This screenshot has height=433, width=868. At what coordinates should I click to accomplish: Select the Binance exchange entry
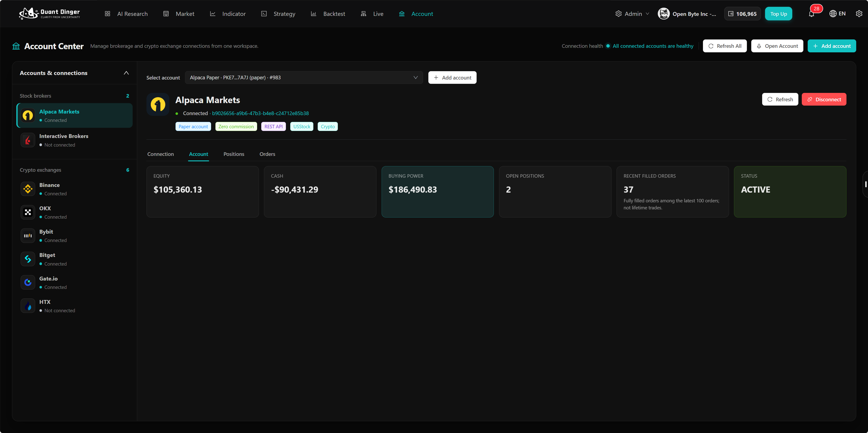pyautogui.click(x=74, y=189)
